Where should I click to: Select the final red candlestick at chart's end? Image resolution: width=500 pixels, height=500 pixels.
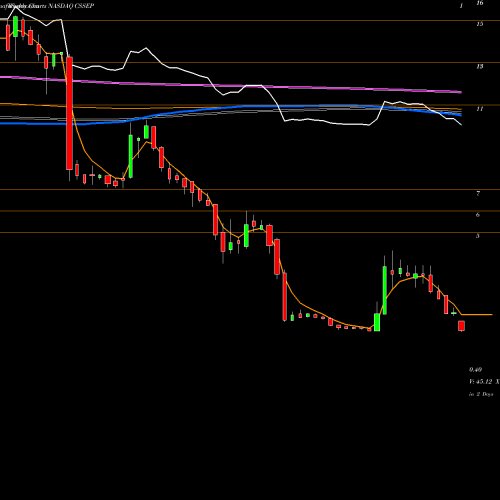point(461,326)
